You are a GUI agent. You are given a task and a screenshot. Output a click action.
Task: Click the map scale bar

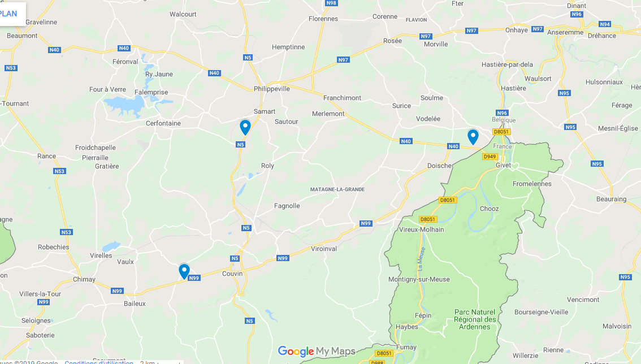coord(162,362)
